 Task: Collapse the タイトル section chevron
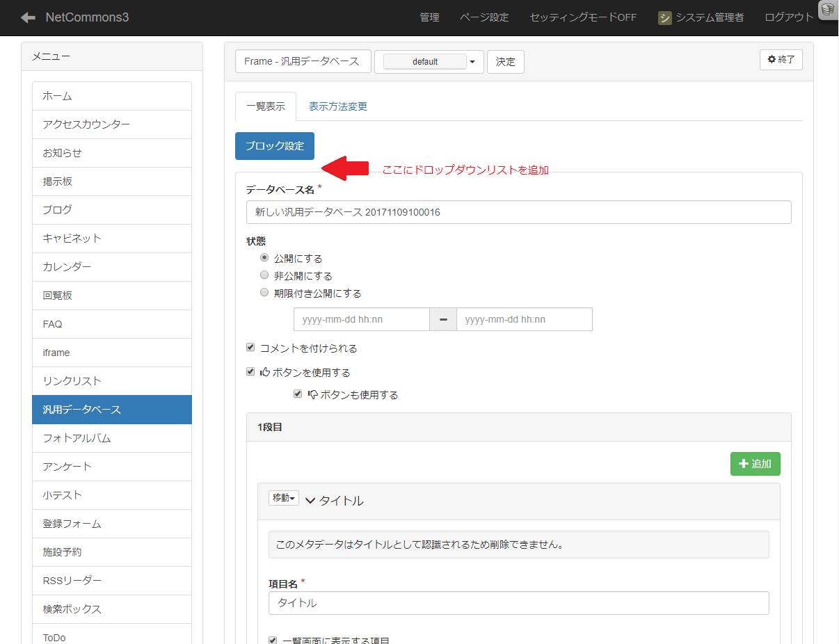tap(311, 500)
